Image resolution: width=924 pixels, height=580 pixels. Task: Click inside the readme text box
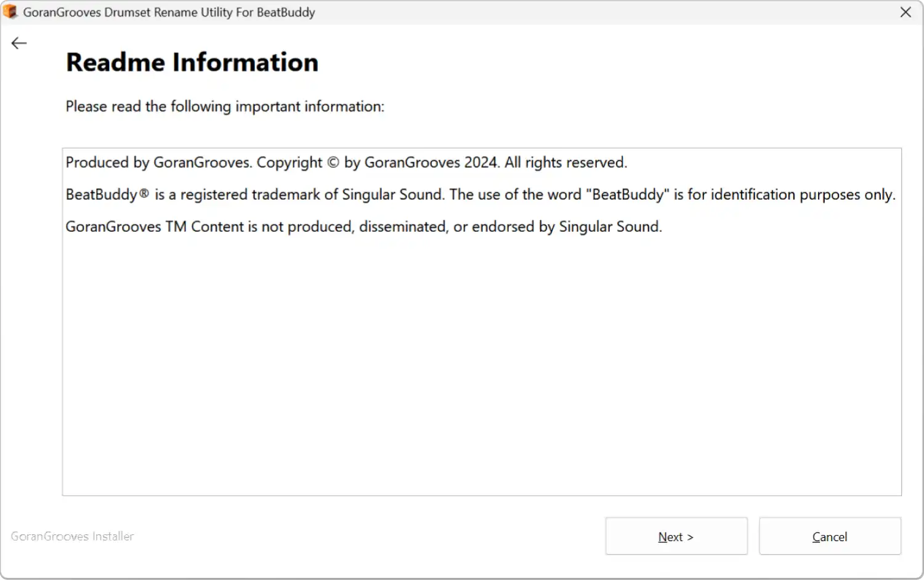pyautogui.click(x=482, y=322)
